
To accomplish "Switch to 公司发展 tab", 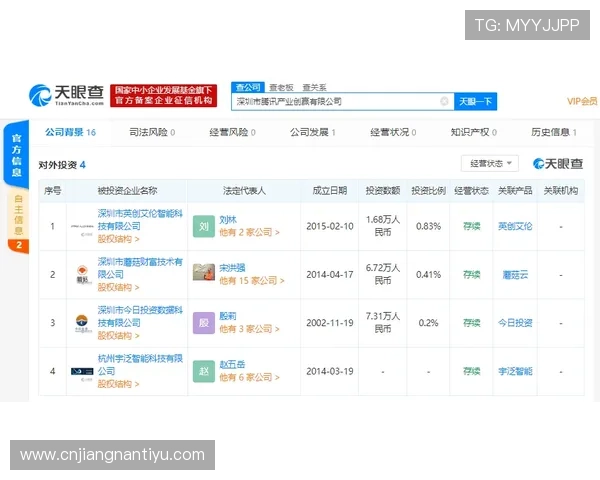I will pos(313,132).
